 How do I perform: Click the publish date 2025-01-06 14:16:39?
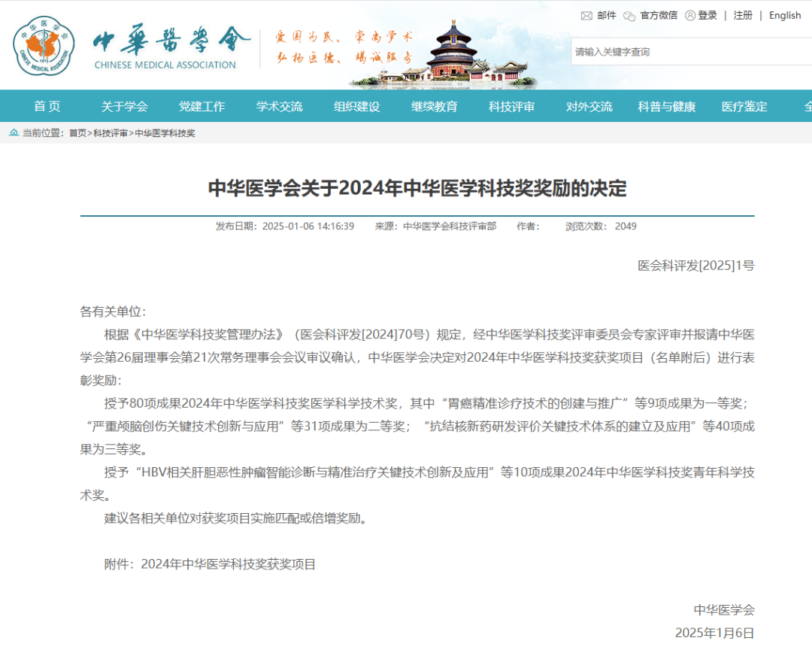coord(308,226)
